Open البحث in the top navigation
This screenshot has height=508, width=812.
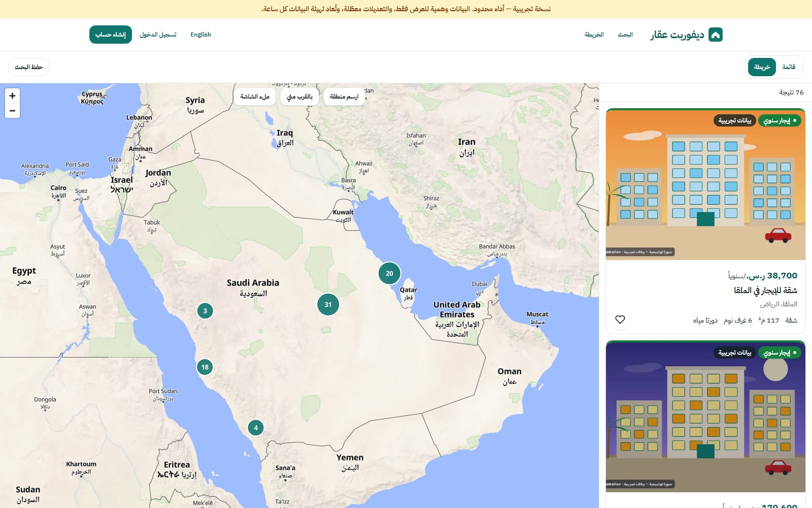(625, 35)
